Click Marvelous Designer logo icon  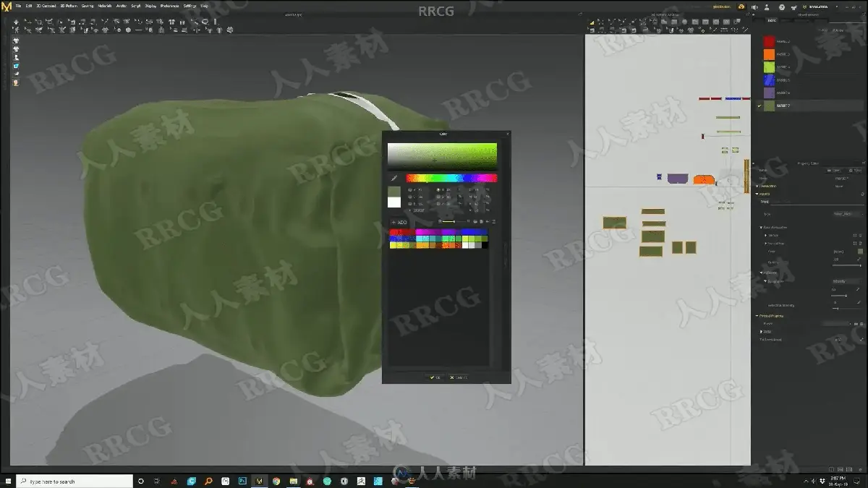coord(5,6)
